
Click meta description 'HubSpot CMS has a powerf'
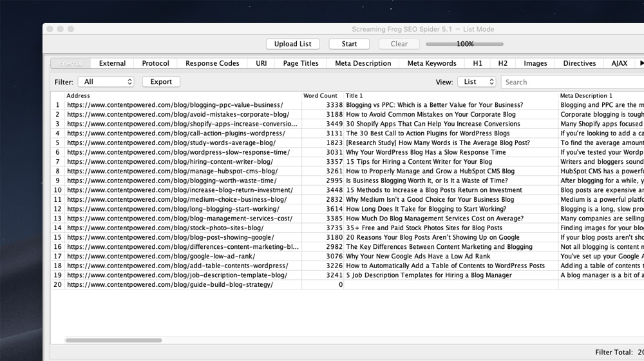click(601, 171)
